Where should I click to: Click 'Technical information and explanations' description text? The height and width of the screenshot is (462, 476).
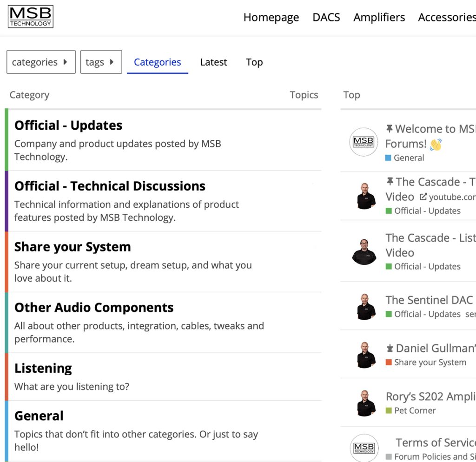[126, 211]
